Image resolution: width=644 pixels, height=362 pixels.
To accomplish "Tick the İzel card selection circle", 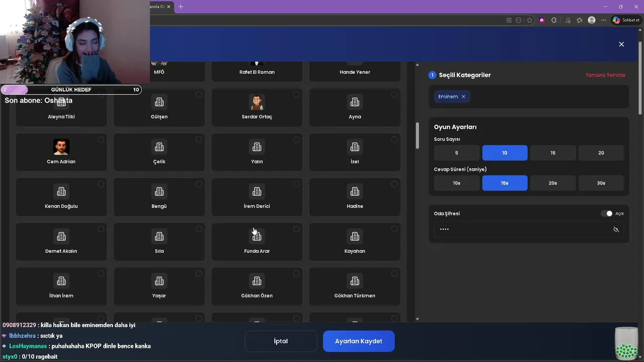I will [x=394, y=139].
